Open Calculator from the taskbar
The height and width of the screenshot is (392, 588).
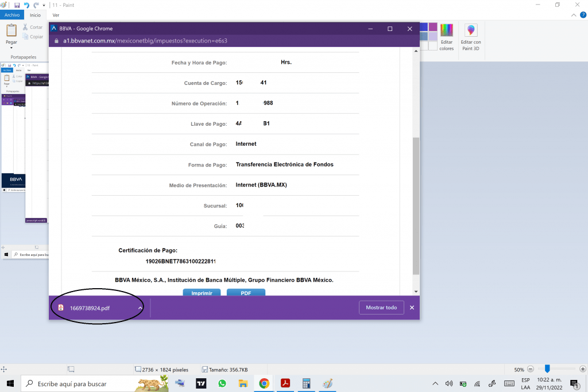pos(307,383)
